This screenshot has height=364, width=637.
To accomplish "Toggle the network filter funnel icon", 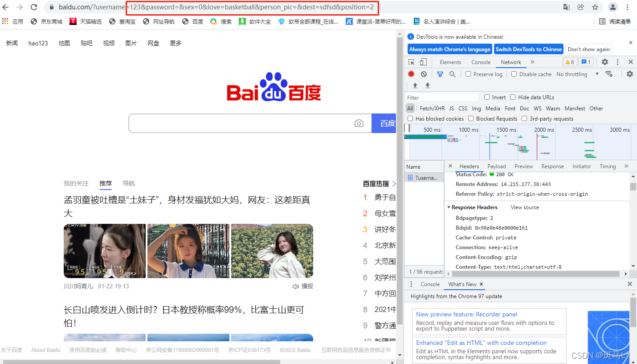I will click(x=440, y=74).
